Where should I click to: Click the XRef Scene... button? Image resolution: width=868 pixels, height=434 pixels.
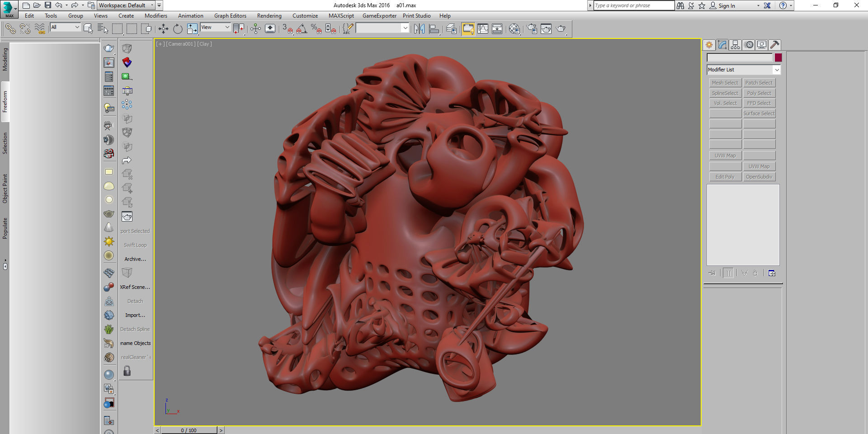point(135,287)
